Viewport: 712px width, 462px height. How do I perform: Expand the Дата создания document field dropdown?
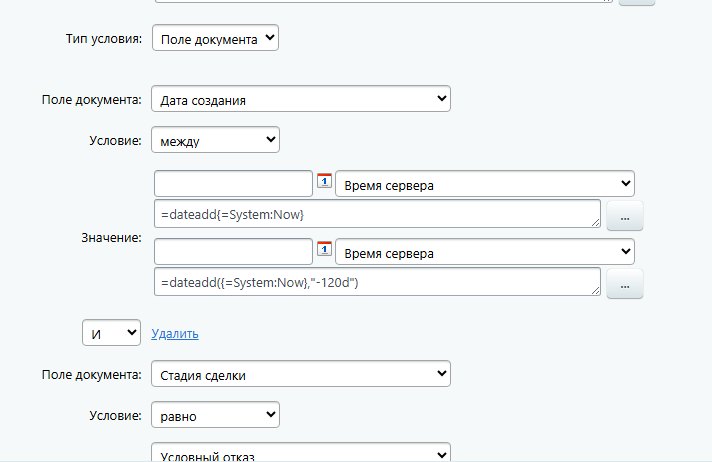click(x=301, y=99)
